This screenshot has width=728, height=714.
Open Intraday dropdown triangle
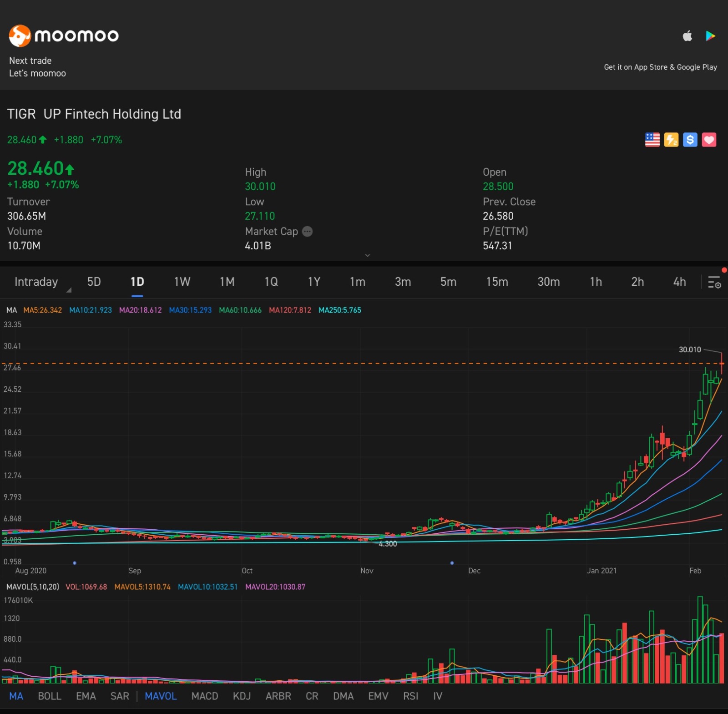tap(69, 290)
